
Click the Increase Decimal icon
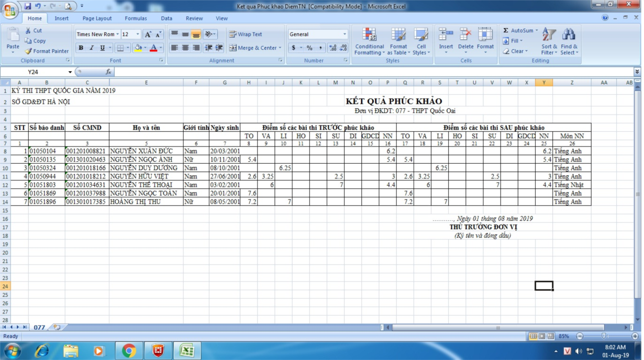[333, 48]
